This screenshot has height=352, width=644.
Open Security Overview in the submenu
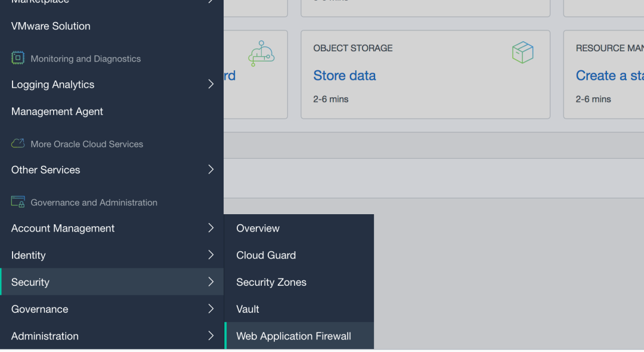258,229
